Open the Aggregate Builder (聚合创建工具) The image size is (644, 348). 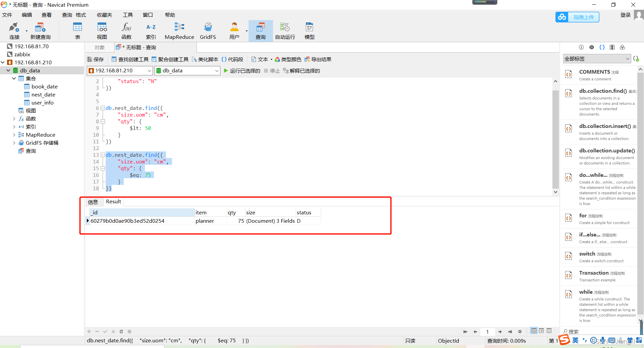click(170, 59)
